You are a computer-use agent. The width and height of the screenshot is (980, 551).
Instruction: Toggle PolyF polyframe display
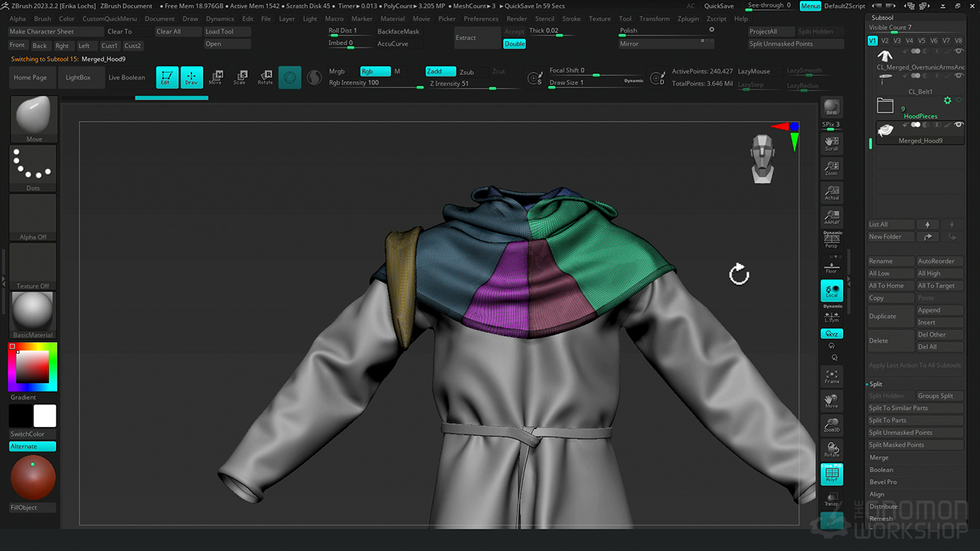pos(831,475)
